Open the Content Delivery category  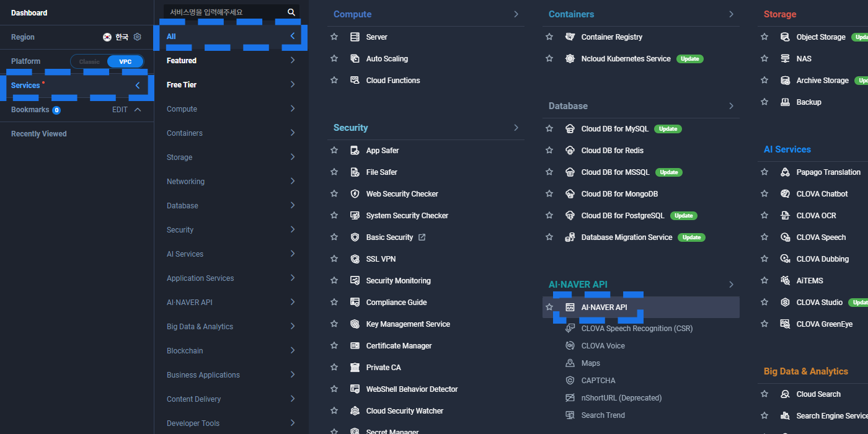[231, 399]
